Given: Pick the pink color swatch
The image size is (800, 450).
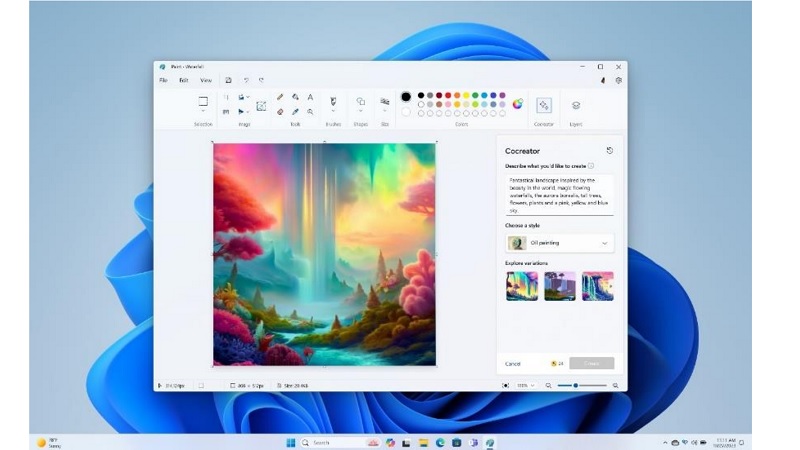Looking at the screenshot, I should tap(448, 104).
